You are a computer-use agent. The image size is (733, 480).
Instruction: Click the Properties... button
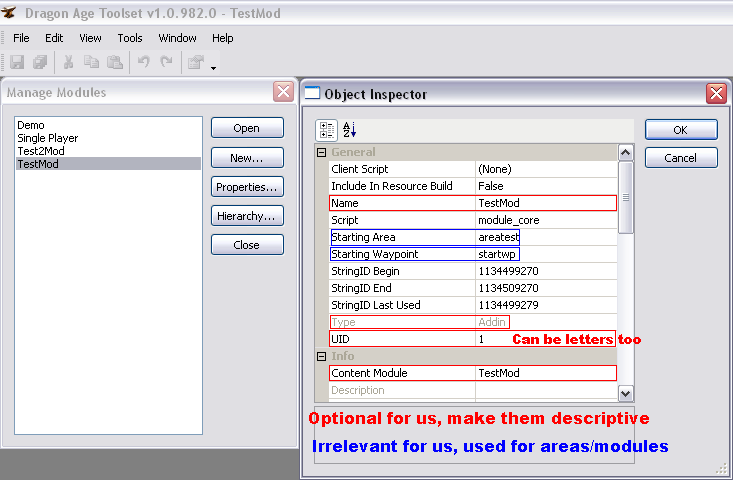[247, 187]
